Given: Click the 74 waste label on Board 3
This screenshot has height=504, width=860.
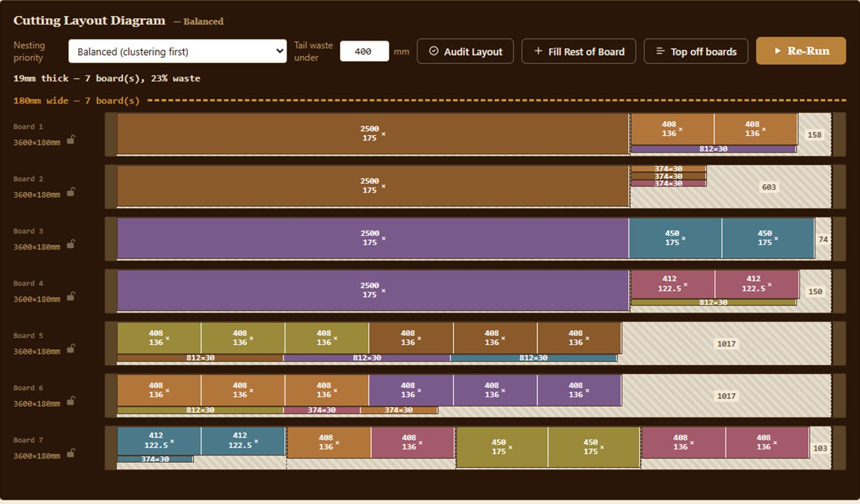Looking at the screenshot, I should pyautogui.click(x=823, y=239).
